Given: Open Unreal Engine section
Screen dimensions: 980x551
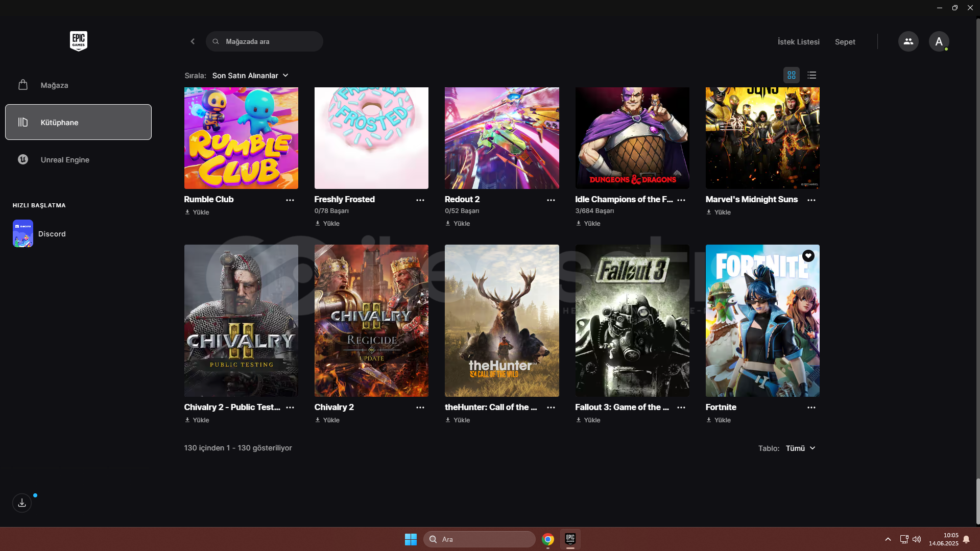Looking at the screenshot, I should click(78, 159).
